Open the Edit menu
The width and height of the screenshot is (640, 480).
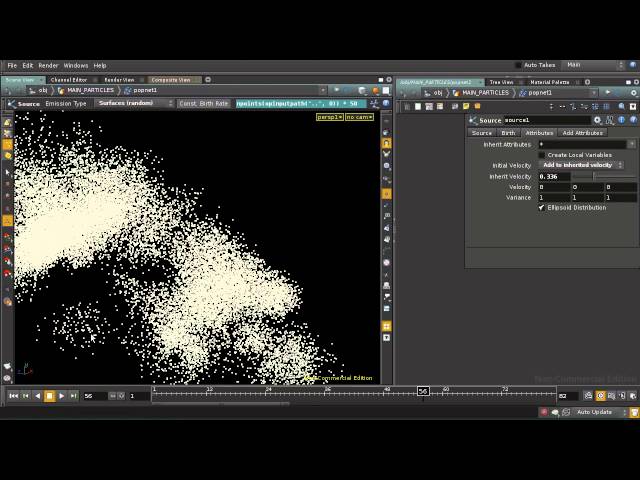(27, 65)
